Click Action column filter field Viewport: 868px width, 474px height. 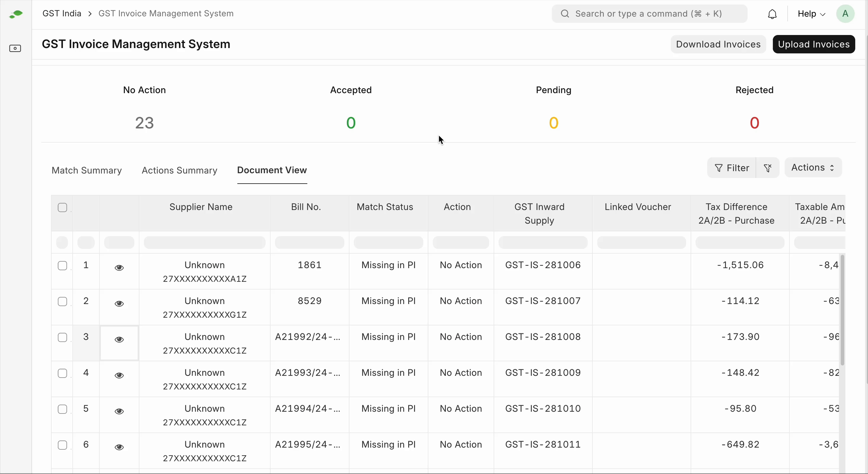(461, 243)
